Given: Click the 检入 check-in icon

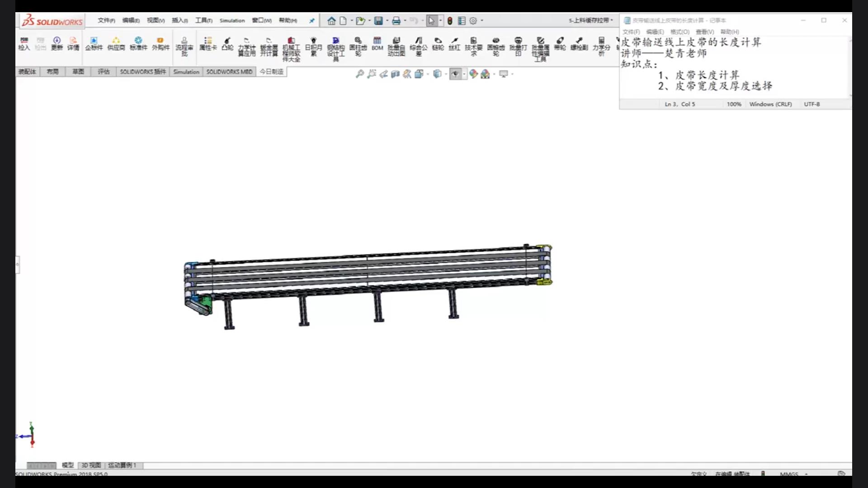Looking at the screenshot, I should pyautogui.click(x=24, y=44).
